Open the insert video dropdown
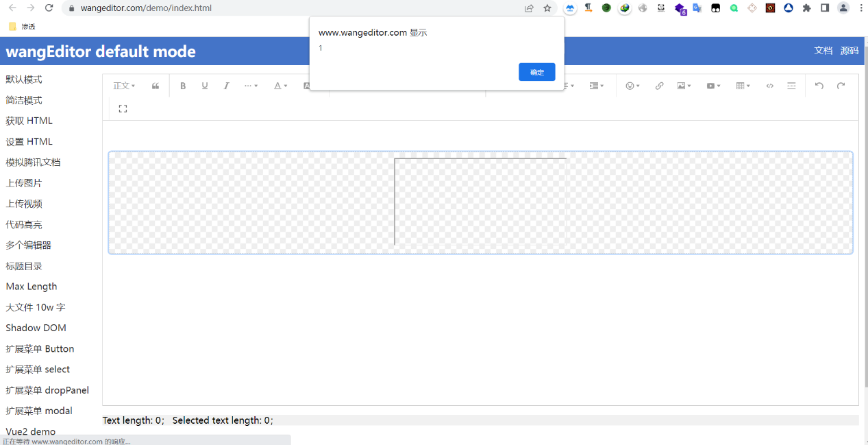868x445 pixels. pyautogui.click(x=713, y=86)
